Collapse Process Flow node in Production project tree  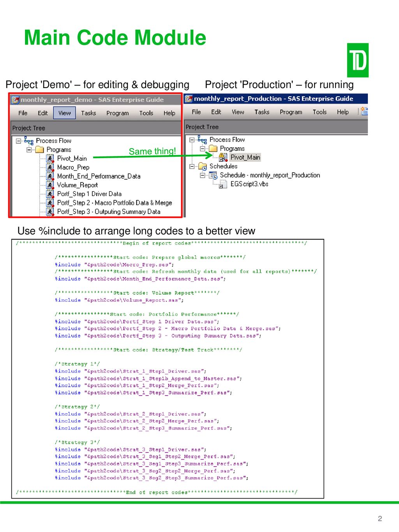(x=192, y=140)
